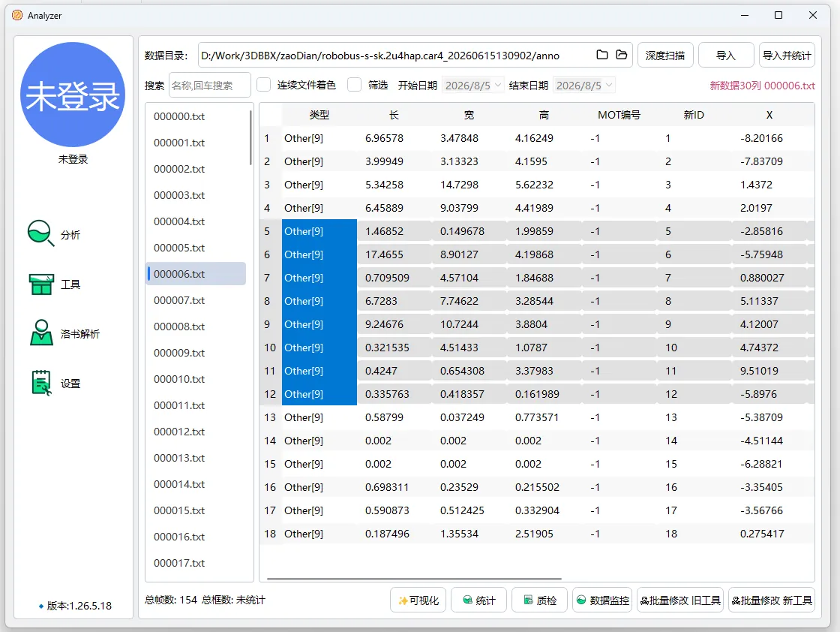Click length cell 17.4655 in row 6
The height and width of the screenshot is (632, 840).
pyautogui.click(x=394, y=254)
